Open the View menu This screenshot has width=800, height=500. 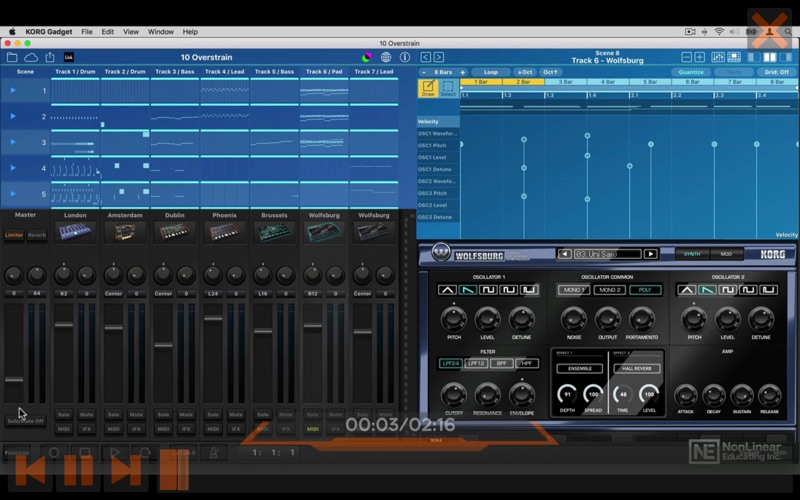click(x=131, y=32)
